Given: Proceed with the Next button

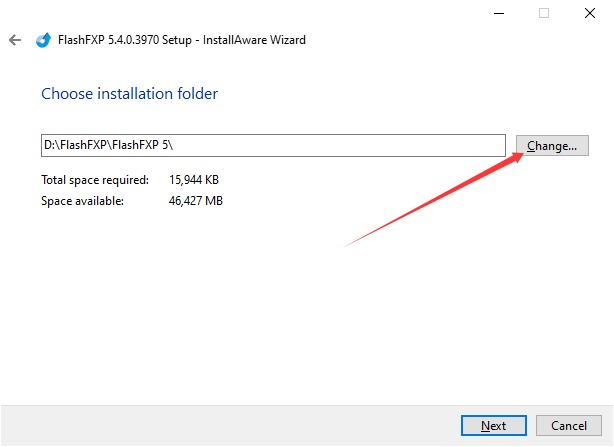Looking at the screenshot, I should point(493,425).
